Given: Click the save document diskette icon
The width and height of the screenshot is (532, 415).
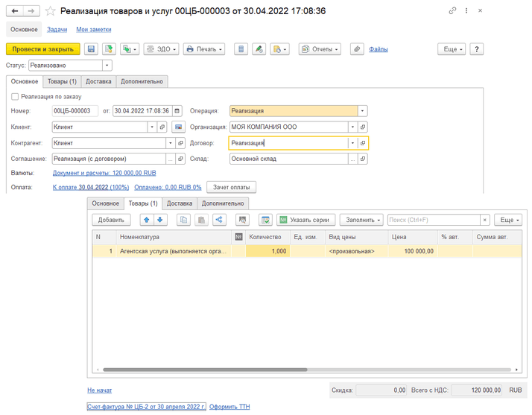Looking at the screenshot, I should pyautogui.click(x=92, y=49).
